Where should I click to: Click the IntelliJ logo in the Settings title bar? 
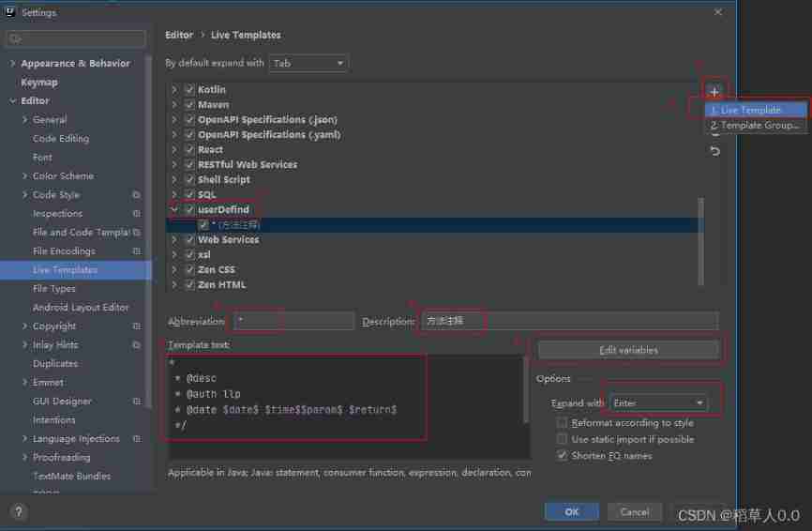click(11, 13)
